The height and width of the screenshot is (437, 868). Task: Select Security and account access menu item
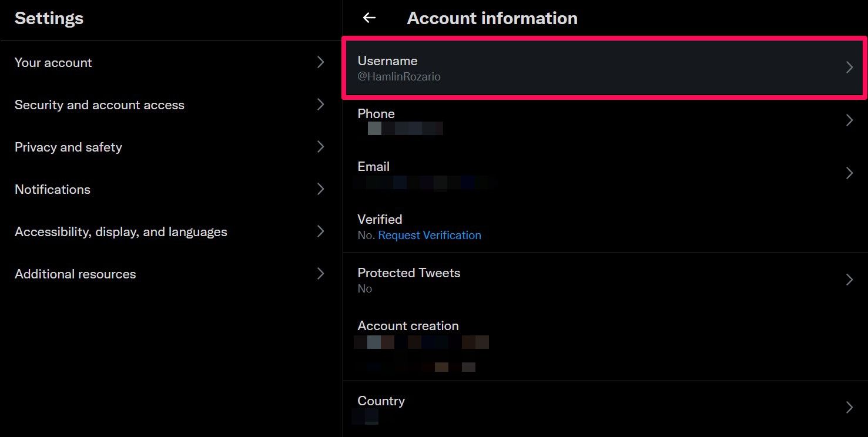pos(99,105)
